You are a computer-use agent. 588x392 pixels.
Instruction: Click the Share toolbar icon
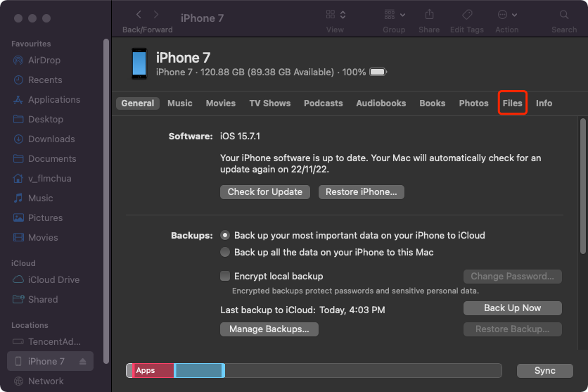[x=428, y=15]
